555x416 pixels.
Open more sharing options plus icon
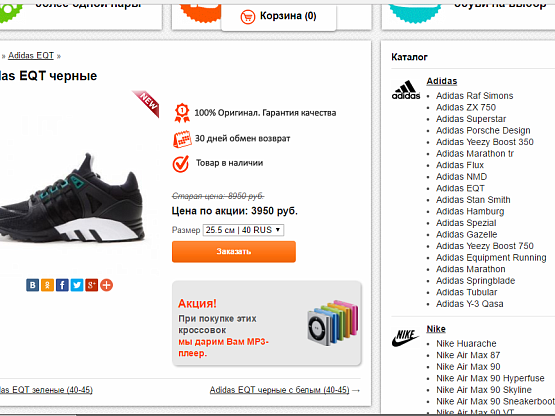click(x=107, y=285)
